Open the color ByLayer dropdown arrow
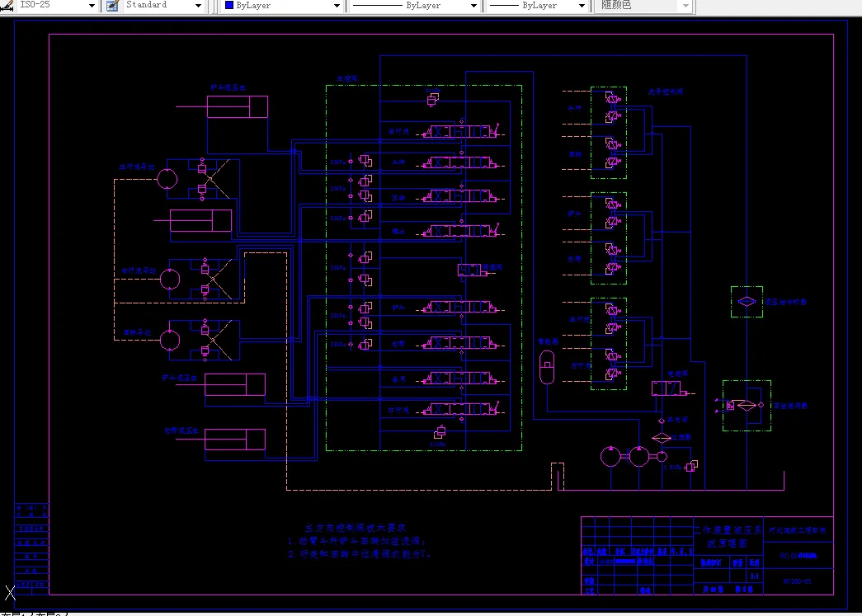 pyautogui.click(x=337, y=6)
